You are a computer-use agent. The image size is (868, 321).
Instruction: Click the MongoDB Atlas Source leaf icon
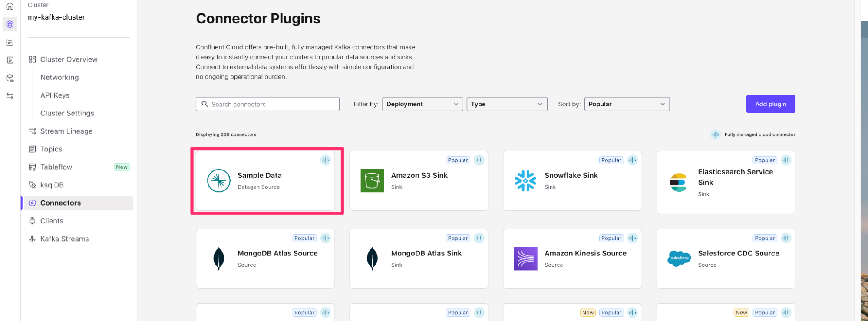click(219, 259)
